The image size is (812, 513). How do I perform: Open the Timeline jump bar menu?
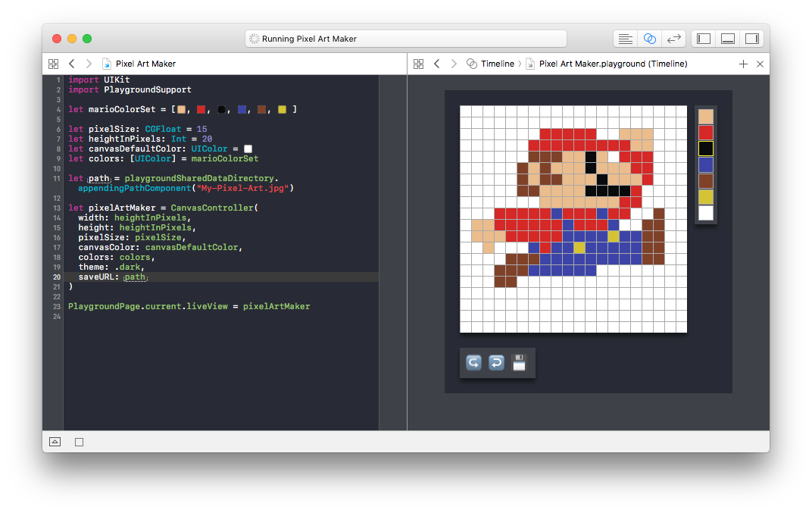pos(490,64)
